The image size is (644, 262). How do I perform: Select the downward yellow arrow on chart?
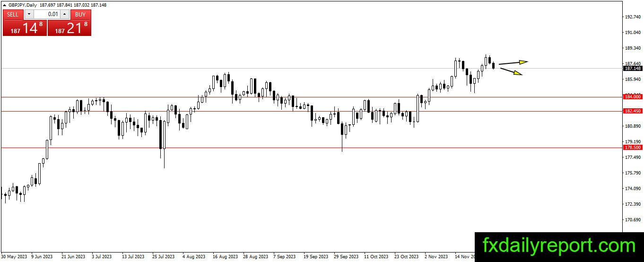pyautogui.click(x=511, y=71)
